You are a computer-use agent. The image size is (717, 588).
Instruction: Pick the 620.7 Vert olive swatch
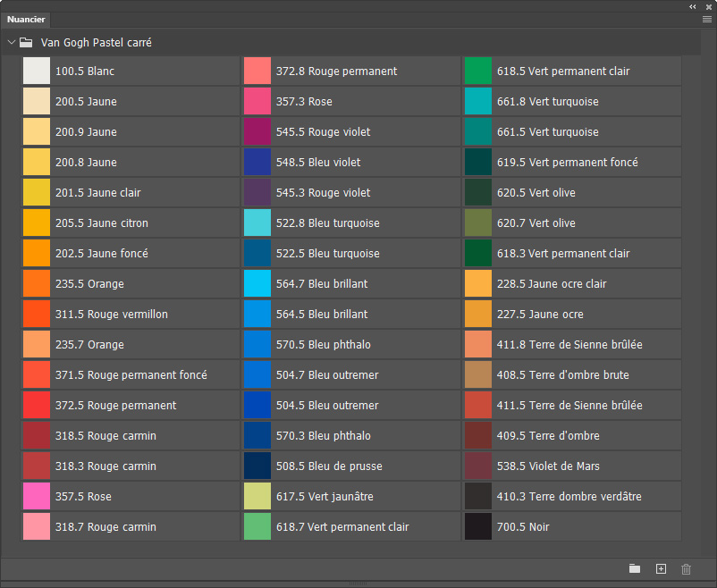(478, 223)
